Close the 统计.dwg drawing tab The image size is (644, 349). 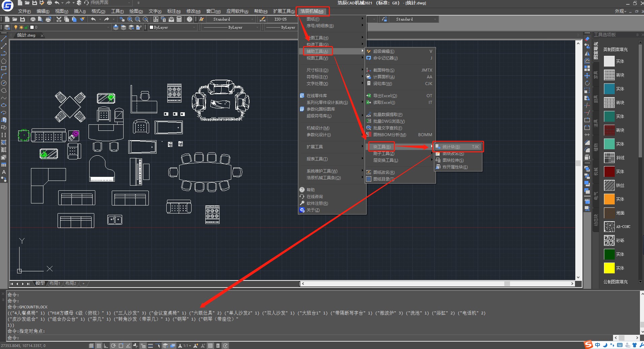pos(42,36)
